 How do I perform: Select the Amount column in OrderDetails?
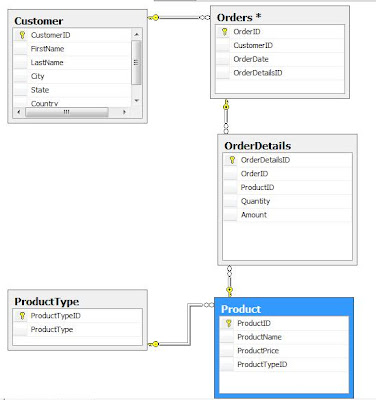click(287, 215)
